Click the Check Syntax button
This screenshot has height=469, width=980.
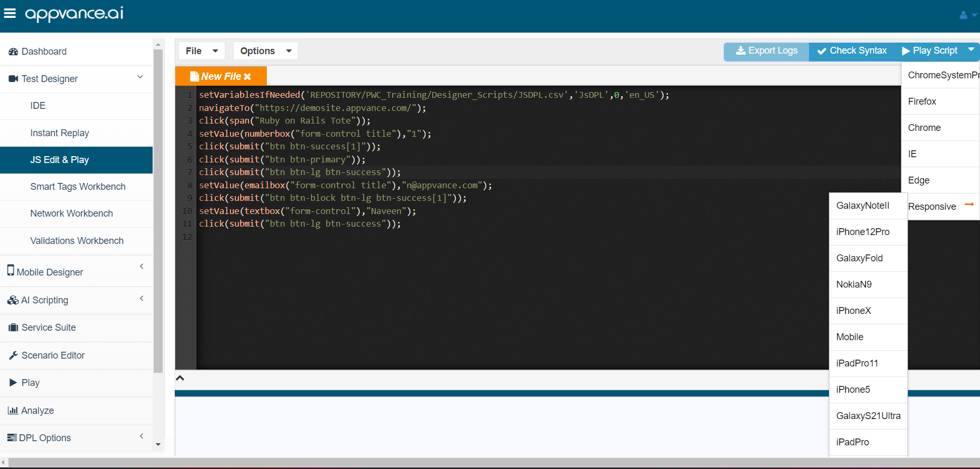[852, 51]
